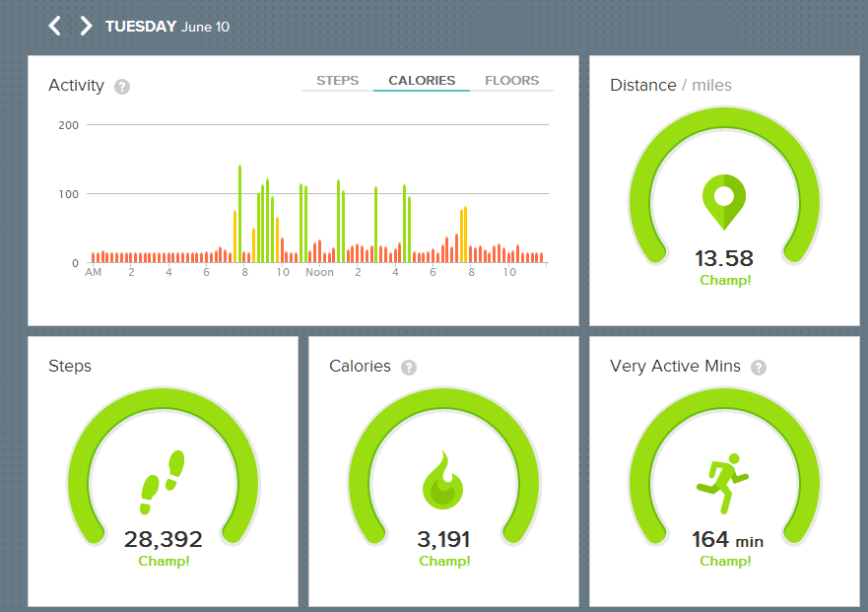Open help icon beside Activity title
The width and height of the screenshot is (868, 612).
coord(122,87)
